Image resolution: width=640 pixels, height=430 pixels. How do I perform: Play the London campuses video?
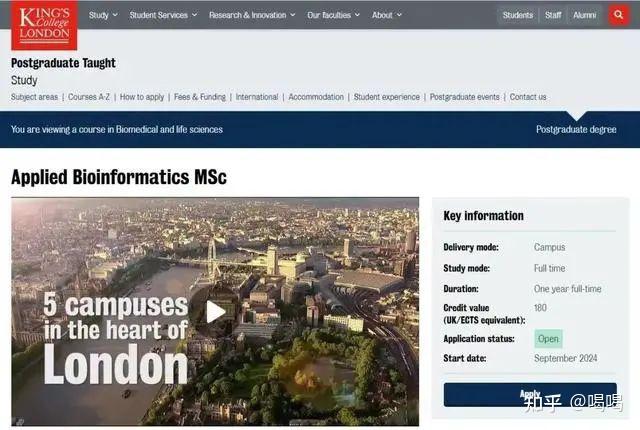(214, 312)
